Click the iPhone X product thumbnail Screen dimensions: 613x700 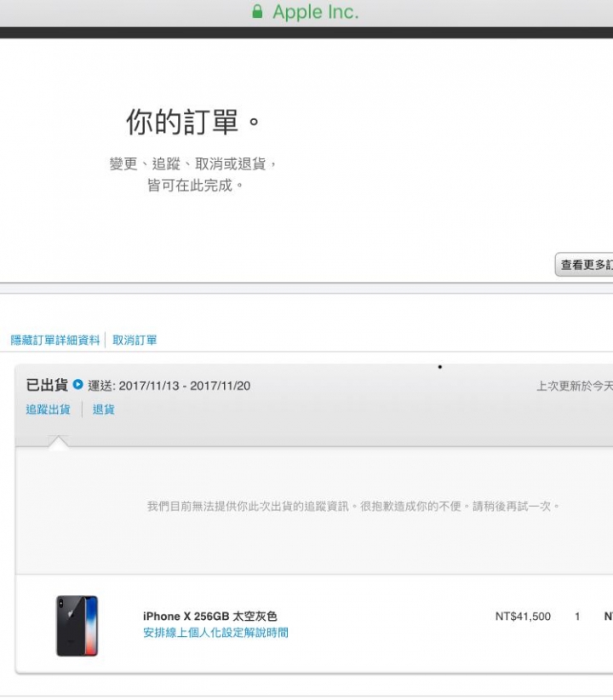point(77,626)
